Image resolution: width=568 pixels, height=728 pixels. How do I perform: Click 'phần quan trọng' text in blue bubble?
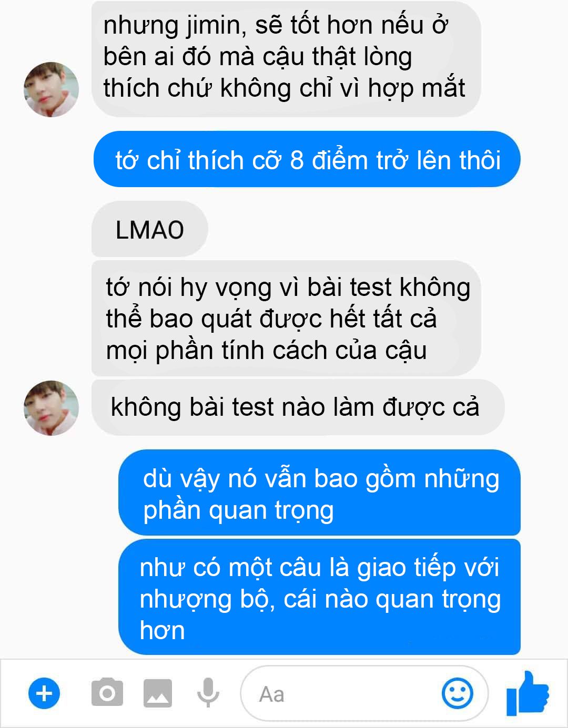point(238,511)
